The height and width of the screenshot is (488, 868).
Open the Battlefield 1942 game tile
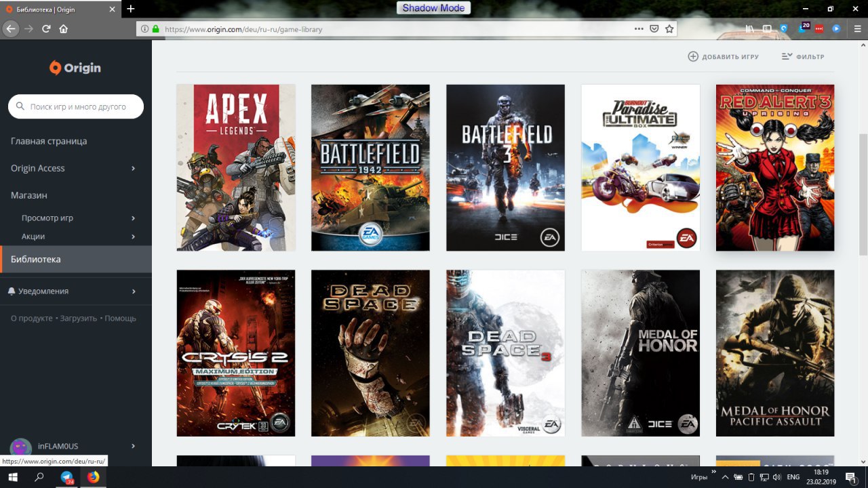[370, 167]
